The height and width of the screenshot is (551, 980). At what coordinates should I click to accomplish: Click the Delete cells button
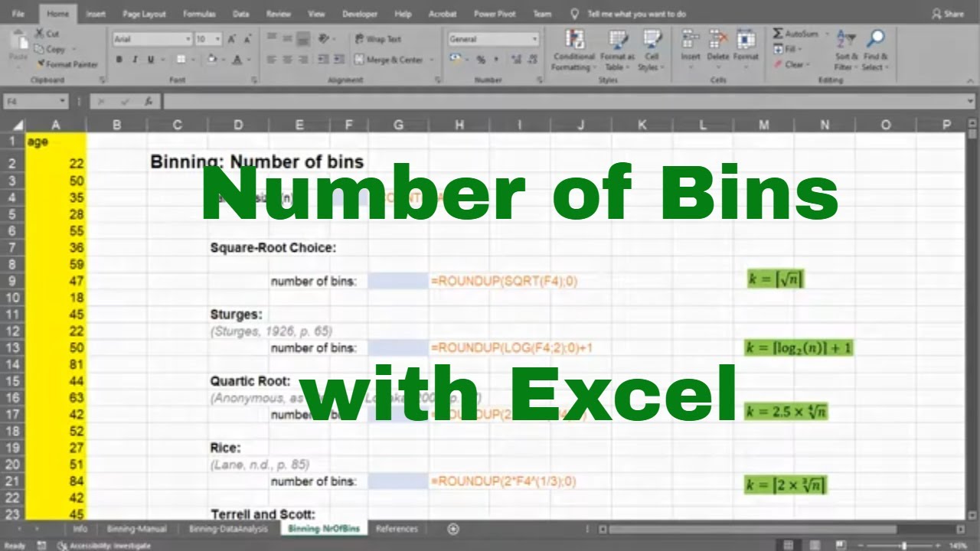point(718,51)
